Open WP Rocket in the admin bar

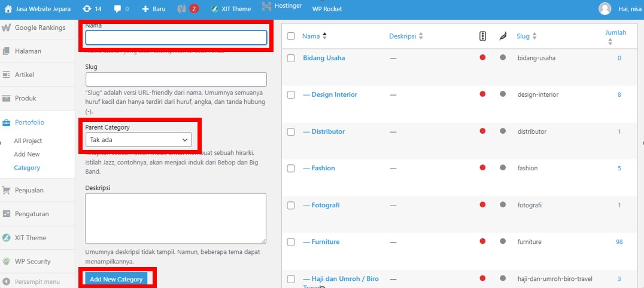327,8
